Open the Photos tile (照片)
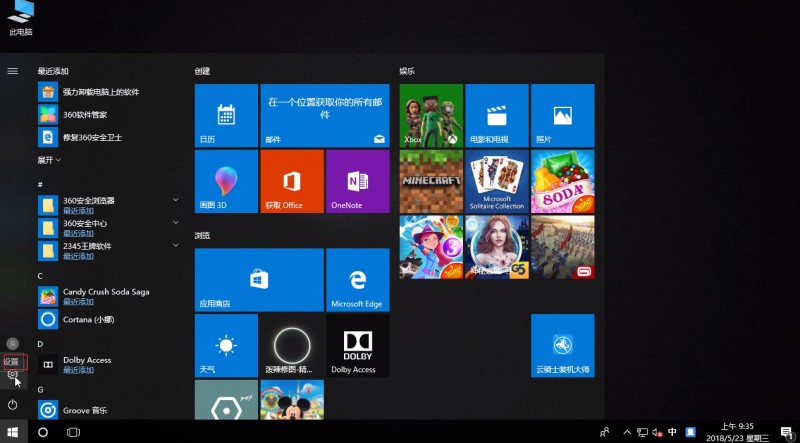 click(563, 115)
